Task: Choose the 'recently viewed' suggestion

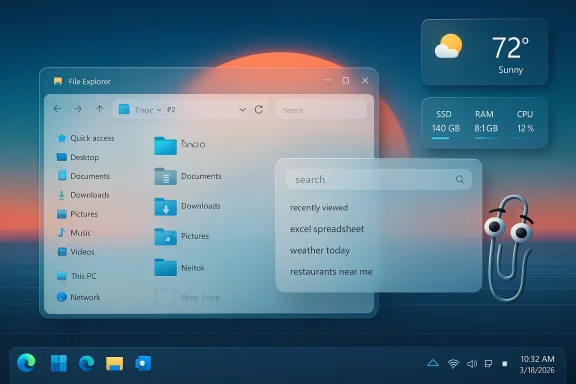Action: pyautogui.click(x=319, y=208)
